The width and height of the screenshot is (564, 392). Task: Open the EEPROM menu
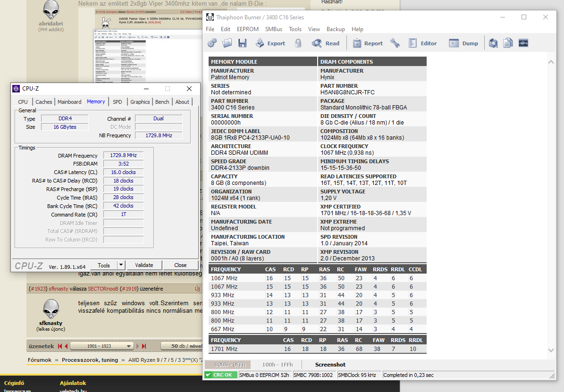coord(247,29)
